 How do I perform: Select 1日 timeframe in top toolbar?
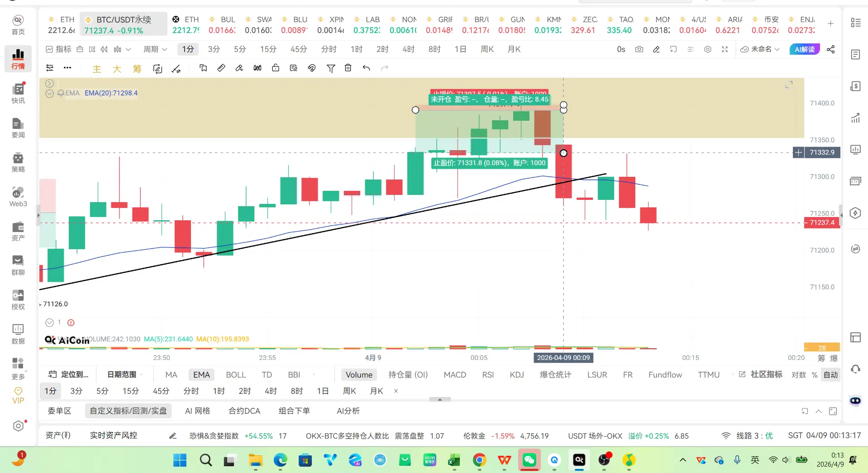(x=460, y=49)
